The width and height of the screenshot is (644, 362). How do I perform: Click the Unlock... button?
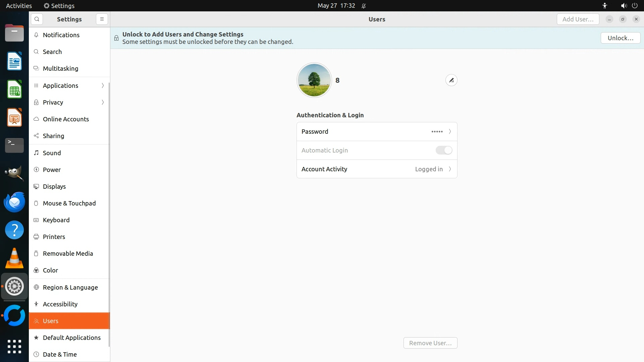coord(620,38)
